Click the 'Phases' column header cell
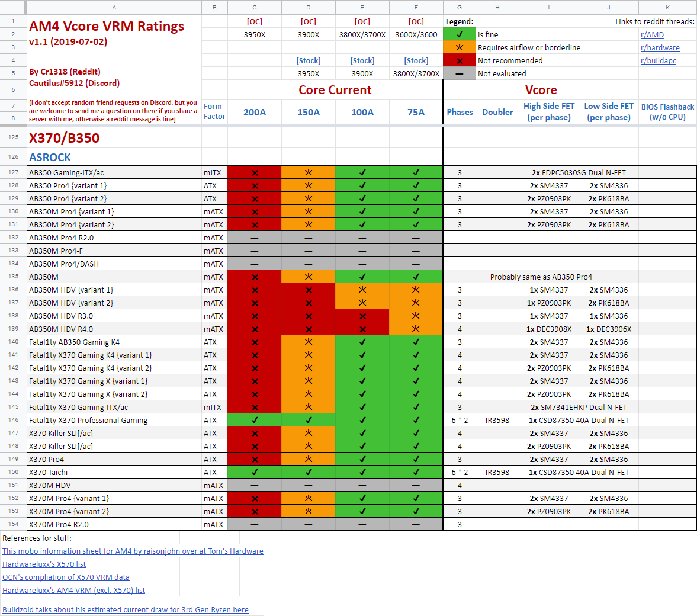697x616 pixels. tap(460, 112)
